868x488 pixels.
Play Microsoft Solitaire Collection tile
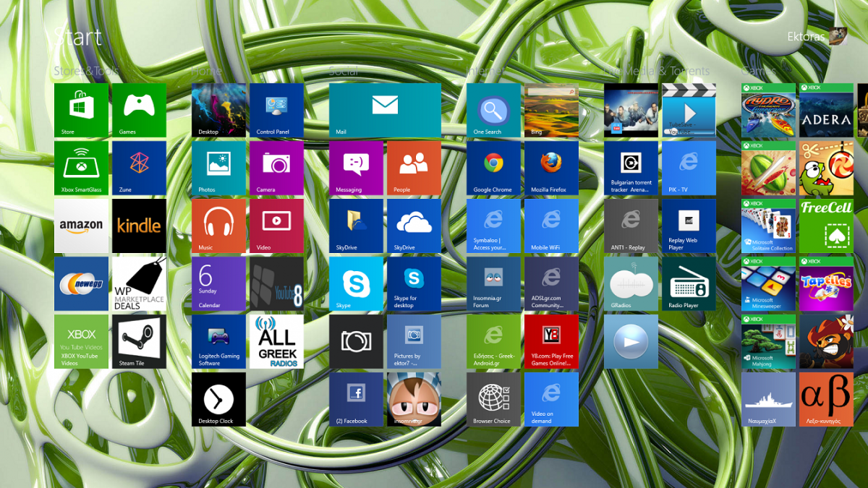click(768, 226)
